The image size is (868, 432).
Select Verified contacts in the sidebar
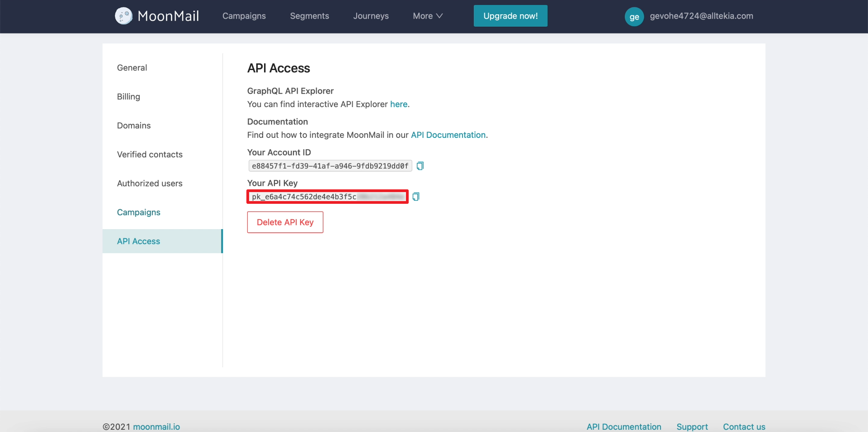[x=150, y=155]
